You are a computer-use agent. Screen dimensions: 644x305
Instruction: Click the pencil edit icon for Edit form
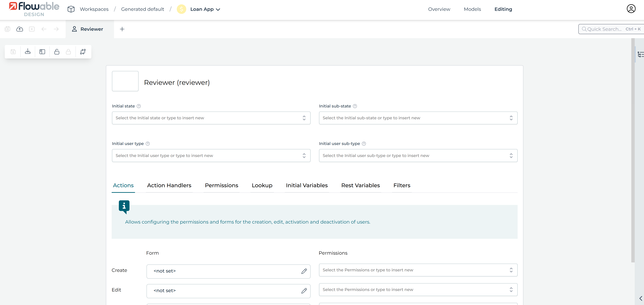(x=304, y=291)
